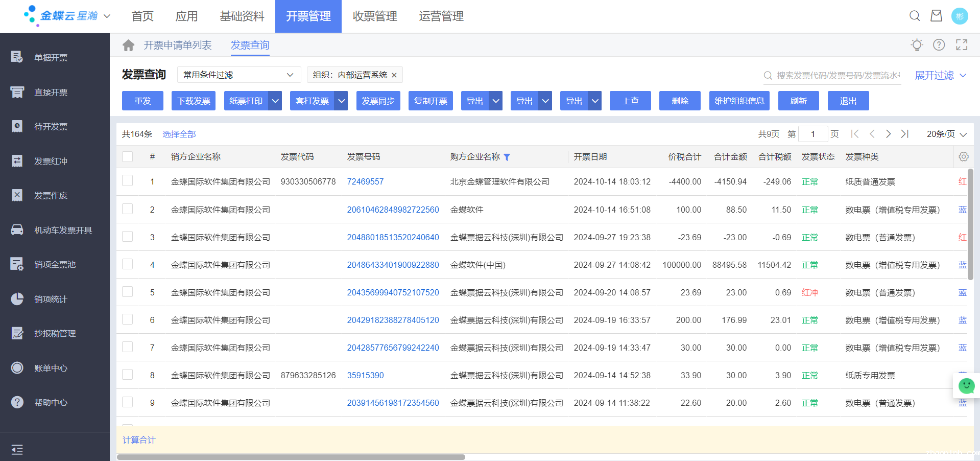Open invoice number 20610462848982722560 link

pyautogui.click(x=393, y=210)
